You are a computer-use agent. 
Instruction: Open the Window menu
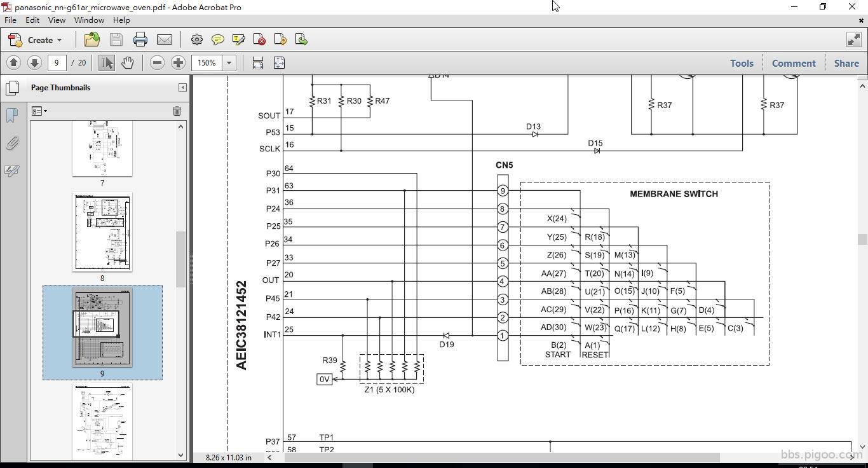click(x=89, y=20)
